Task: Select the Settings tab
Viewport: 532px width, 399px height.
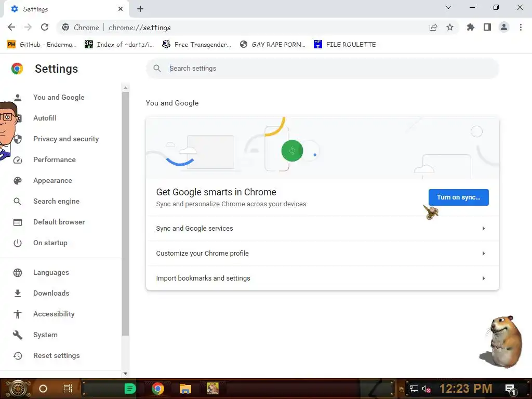Action: click(66, 9)
